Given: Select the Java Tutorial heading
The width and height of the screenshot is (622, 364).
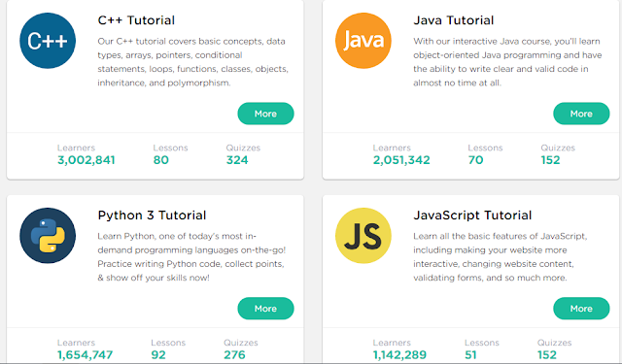Looking at the screenshot, I should tap(454, 20).
